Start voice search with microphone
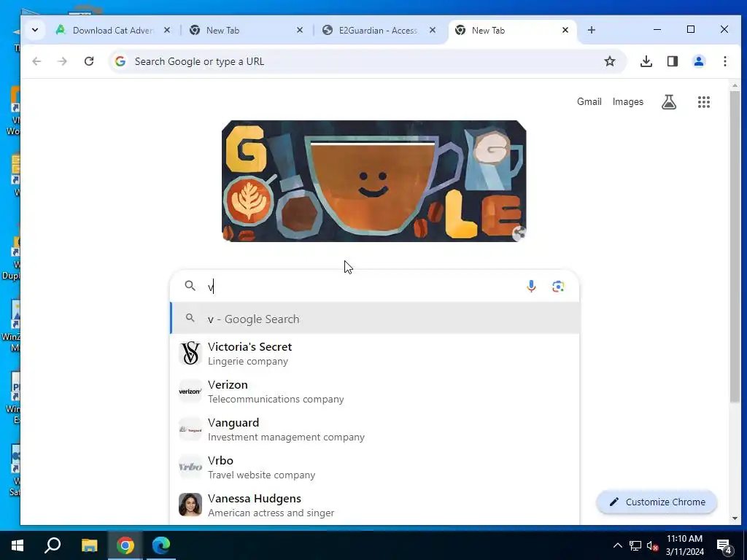747x560 pixels. [531, 286]
